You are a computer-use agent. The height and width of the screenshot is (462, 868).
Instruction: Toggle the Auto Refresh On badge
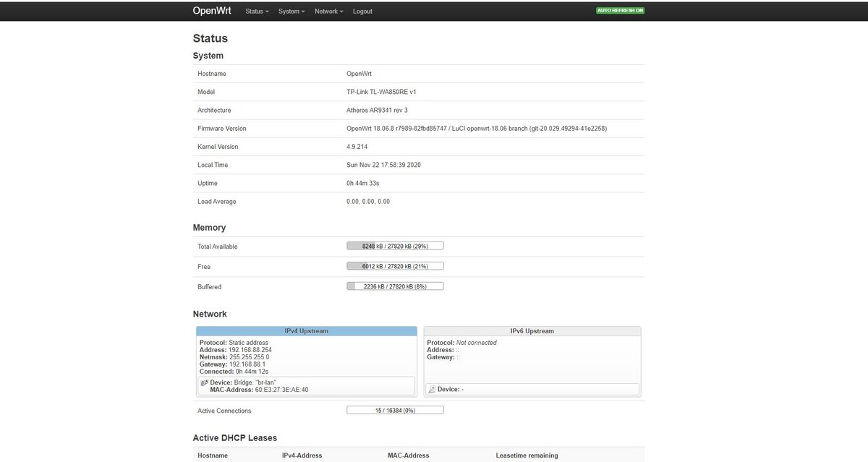620,11
